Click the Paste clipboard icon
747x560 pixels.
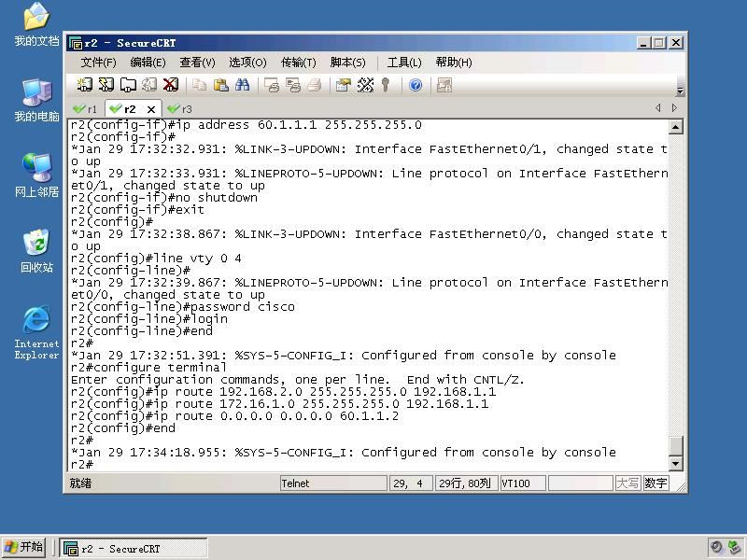(220, 85)
